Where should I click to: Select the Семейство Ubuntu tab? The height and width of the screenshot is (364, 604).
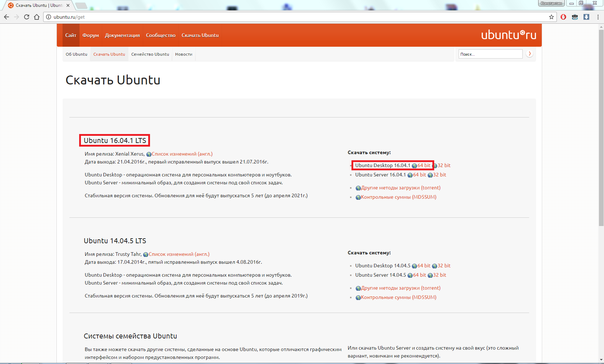(x=150, y=54)
